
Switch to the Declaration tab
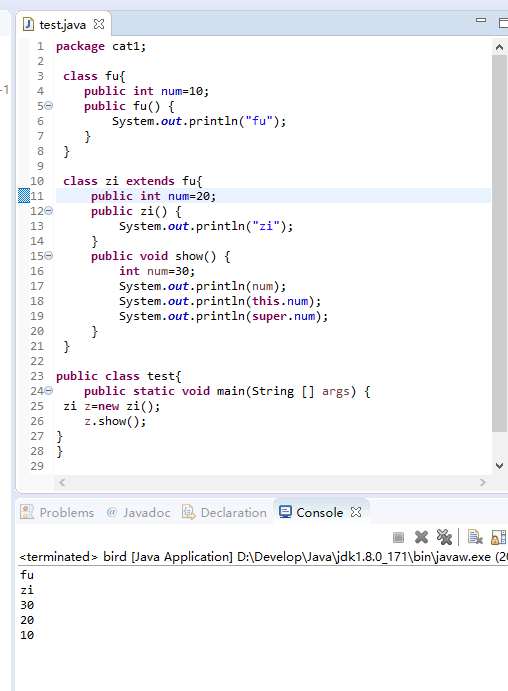click(x=225, y=513)
